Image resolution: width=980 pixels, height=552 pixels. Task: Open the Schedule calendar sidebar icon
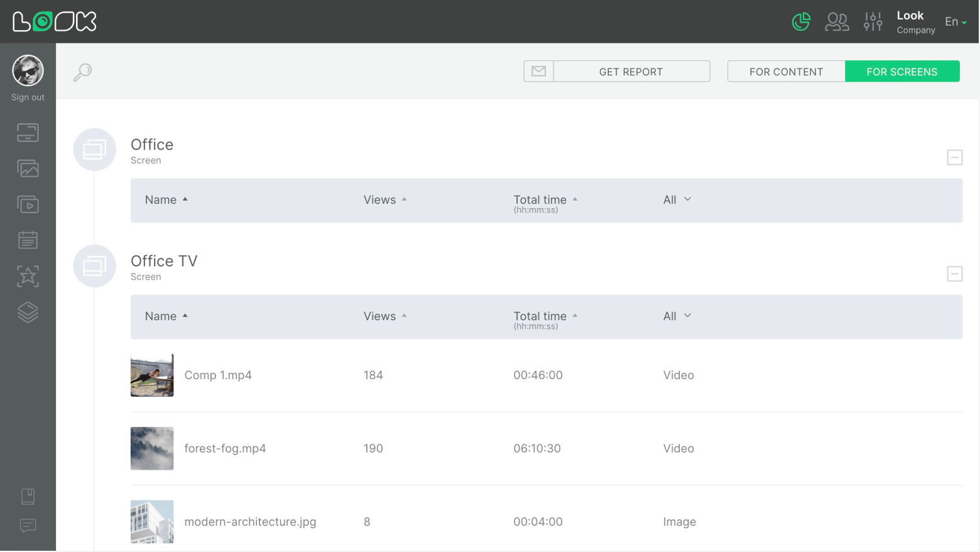28,240
